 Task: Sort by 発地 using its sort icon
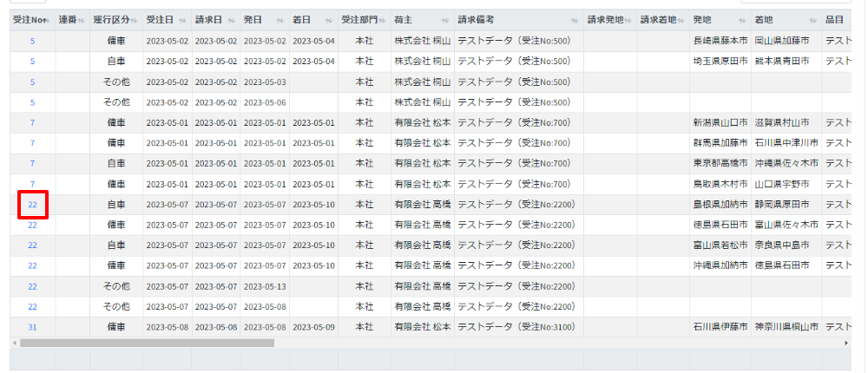point(743,19)
